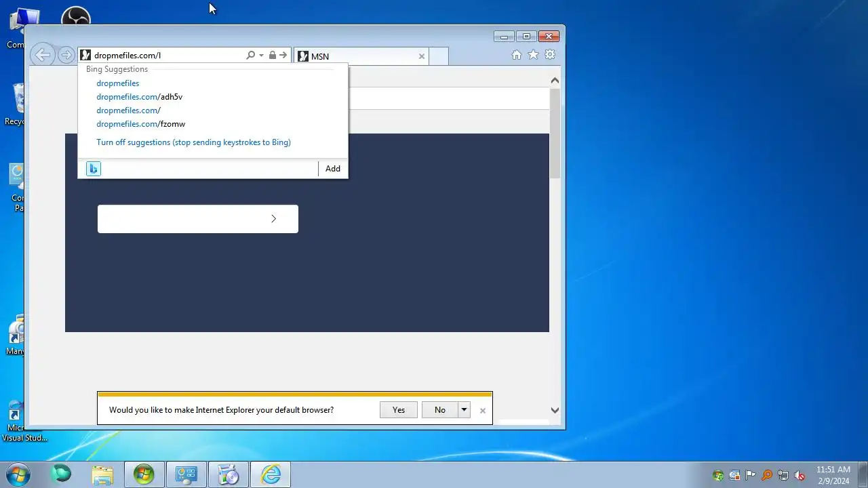Viewport: 868px width, 488px height.
Task: Click the Internet Explorer taskbar button
Action: pyautogui.click(x=271, y=474)
